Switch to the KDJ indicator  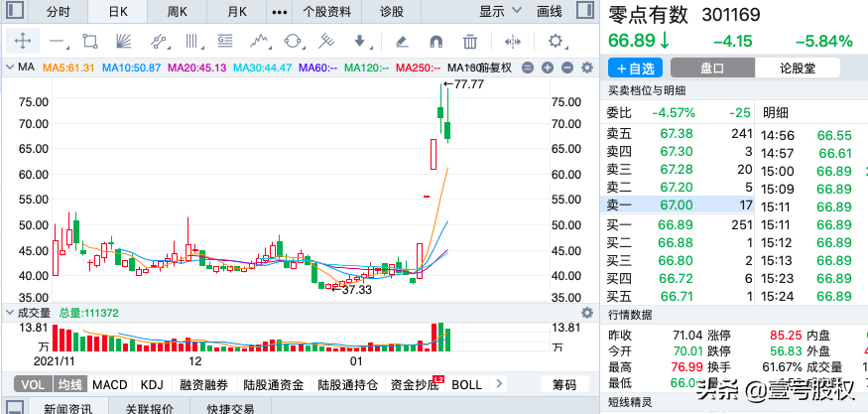tap(152, 384)
